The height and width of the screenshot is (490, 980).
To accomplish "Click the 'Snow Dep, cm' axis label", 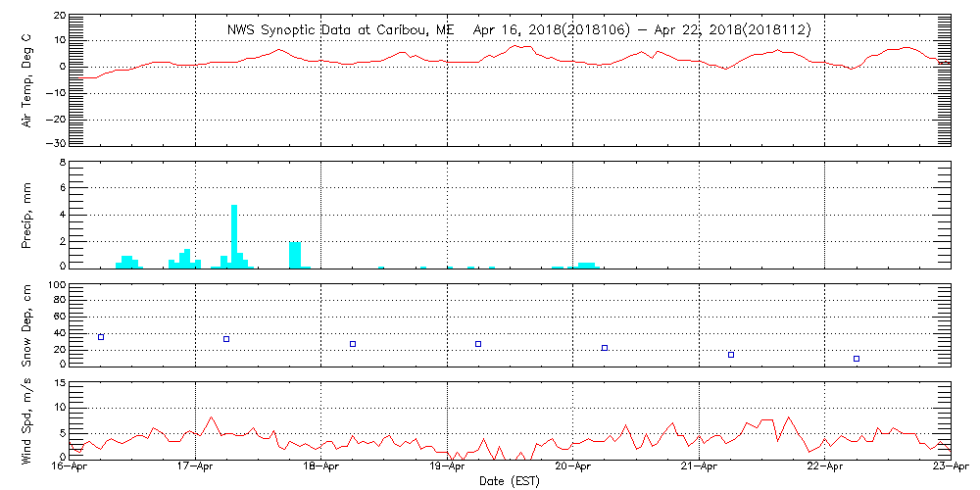I will tap(26, 324).
